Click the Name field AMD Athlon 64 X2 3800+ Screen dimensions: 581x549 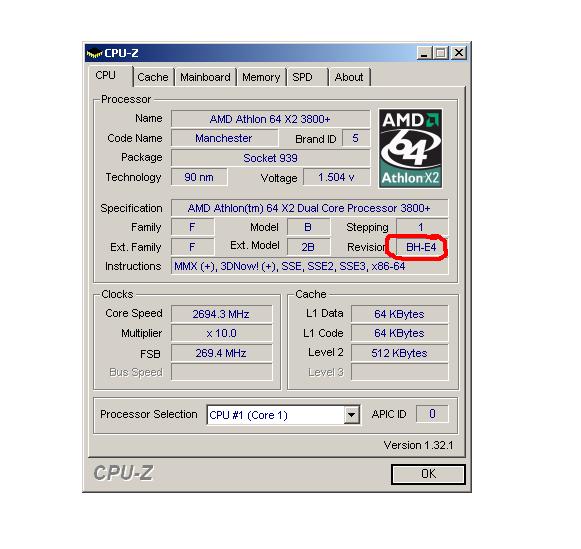(x=270, y=119)
